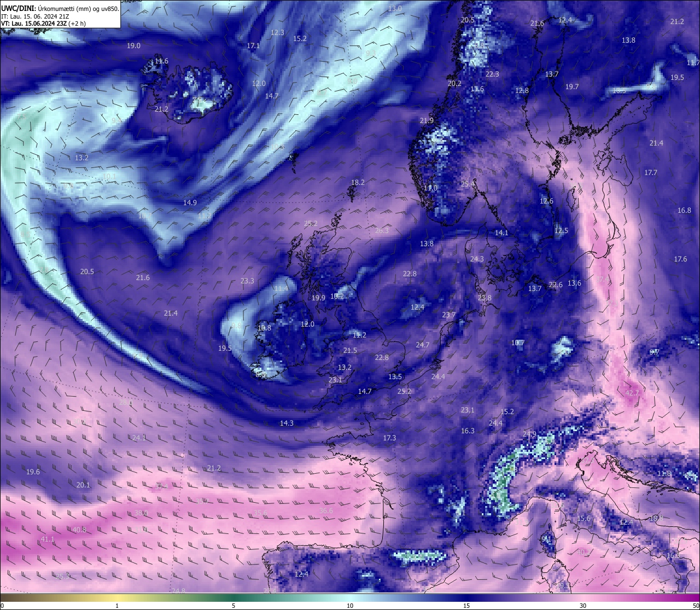The image size is (700, 610).
Task: Click the 18.2 value label
Action: pos(358,183)
